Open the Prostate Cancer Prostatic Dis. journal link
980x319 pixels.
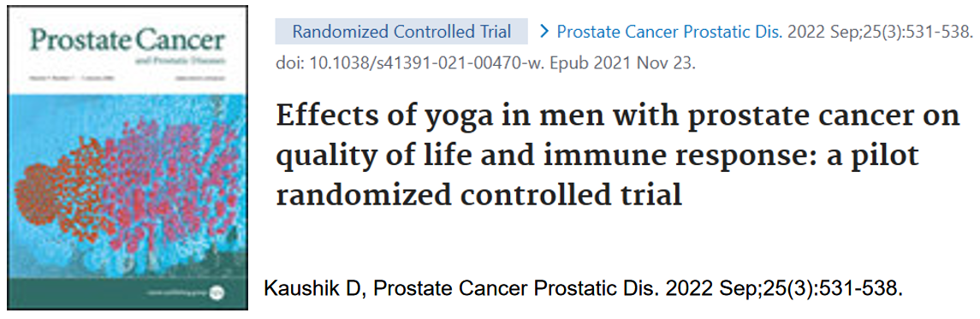669,31
